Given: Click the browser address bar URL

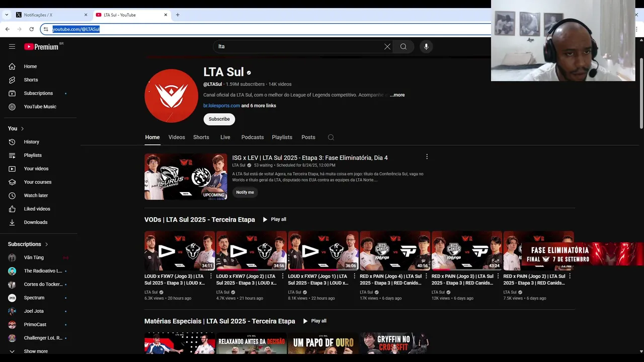Looking at the screenshot, I should (x=76, y=29).
